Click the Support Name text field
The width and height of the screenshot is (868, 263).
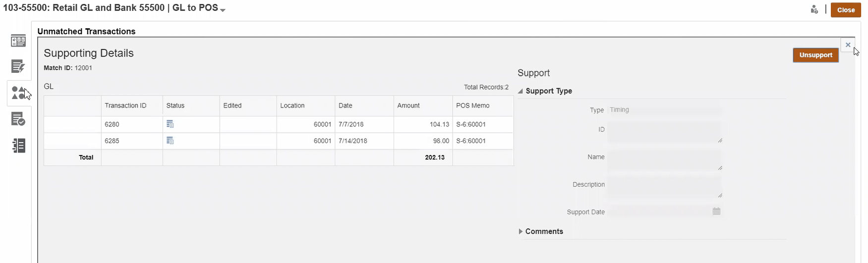(664, 160)
